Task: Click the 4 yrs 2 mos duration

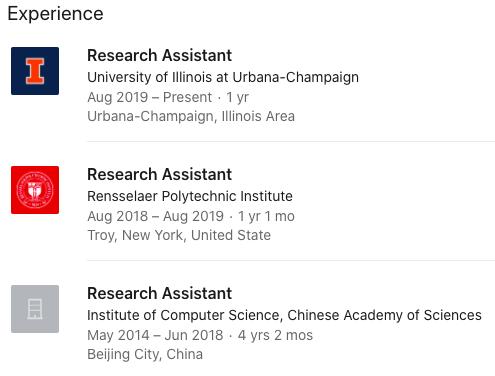Action: [275, 335]
